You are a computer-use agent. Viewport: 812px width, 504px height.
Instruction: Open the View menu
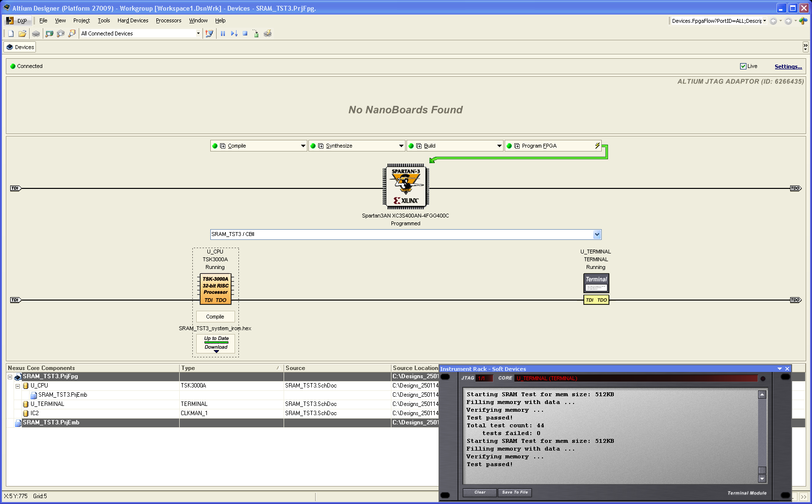[60, 20]
